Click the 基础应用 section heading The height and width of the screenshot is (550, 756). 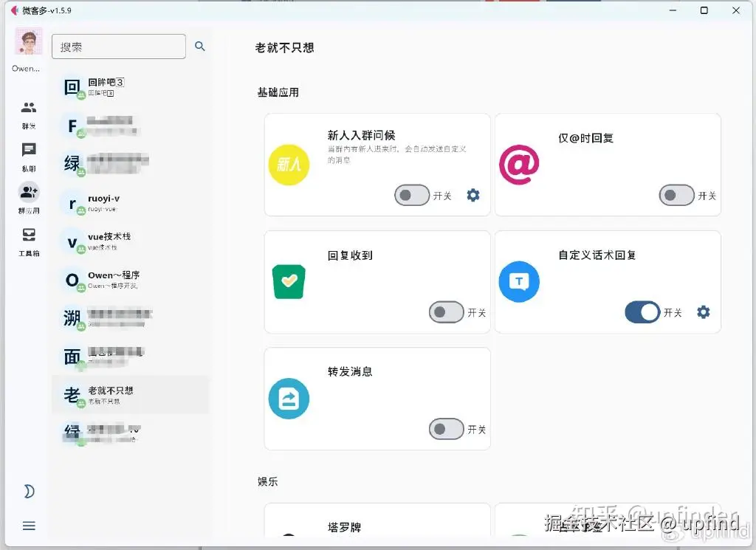(278, 92)
